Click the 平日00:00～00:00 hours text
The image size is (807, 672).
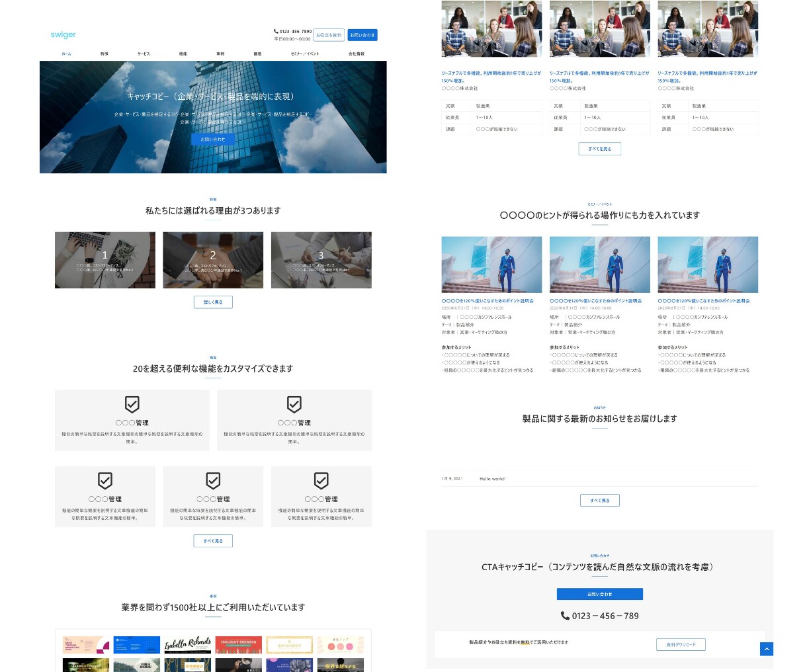[292, 39]
